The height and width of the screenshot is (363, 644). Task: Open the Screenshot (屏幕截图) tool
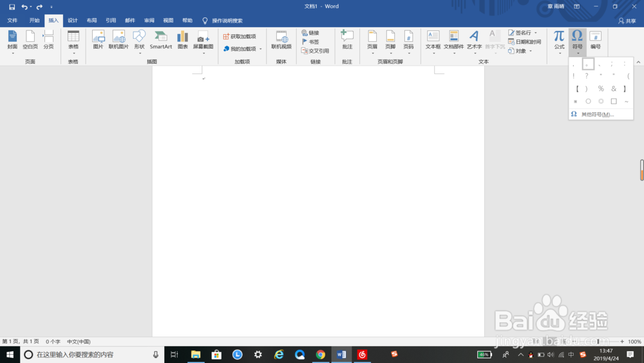pyautogui.click(x=203, y=41)
